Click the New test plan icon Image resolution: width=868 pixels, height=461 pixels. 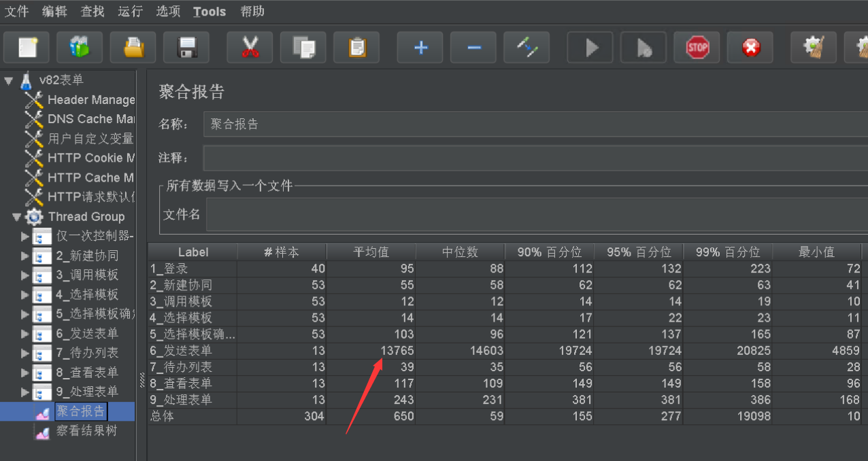[x=27, y=48]
